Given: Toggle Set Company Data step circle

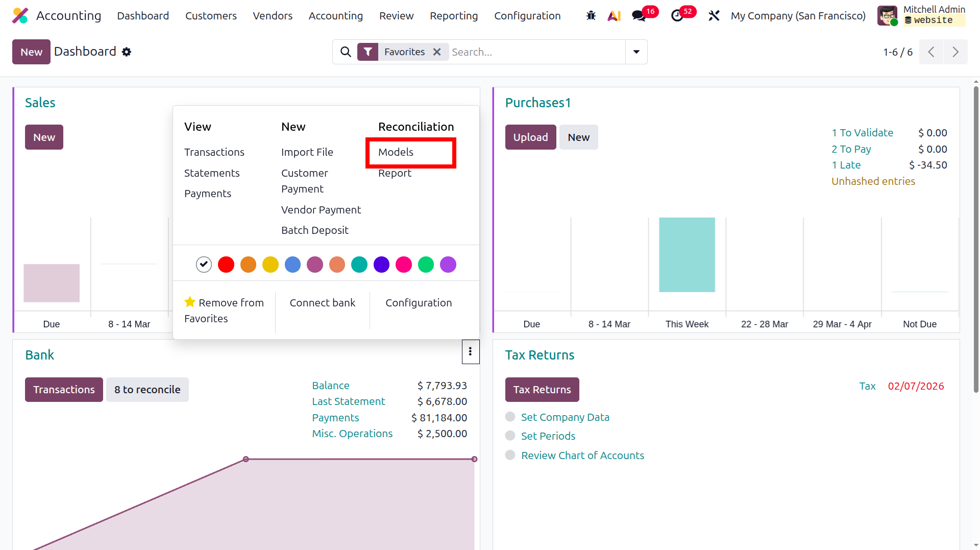Looking at the screenshot, I should point(510,417).
